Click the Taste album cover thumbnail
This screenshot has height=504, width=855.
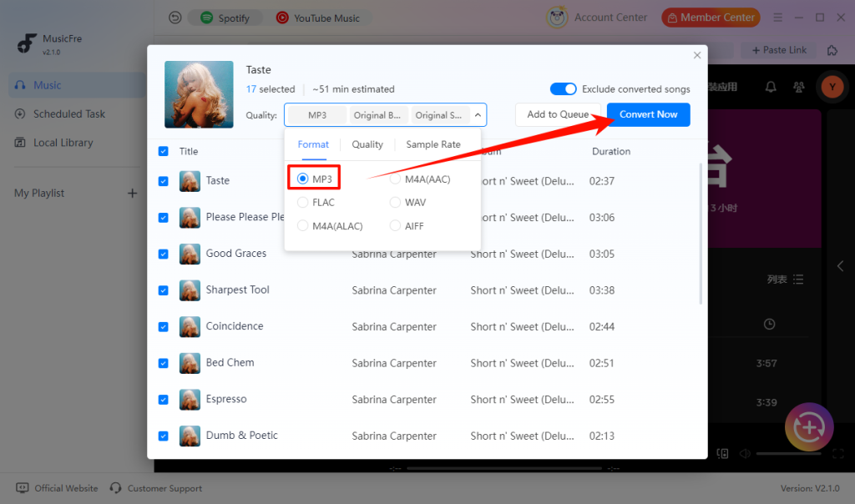tap(199, 94)
